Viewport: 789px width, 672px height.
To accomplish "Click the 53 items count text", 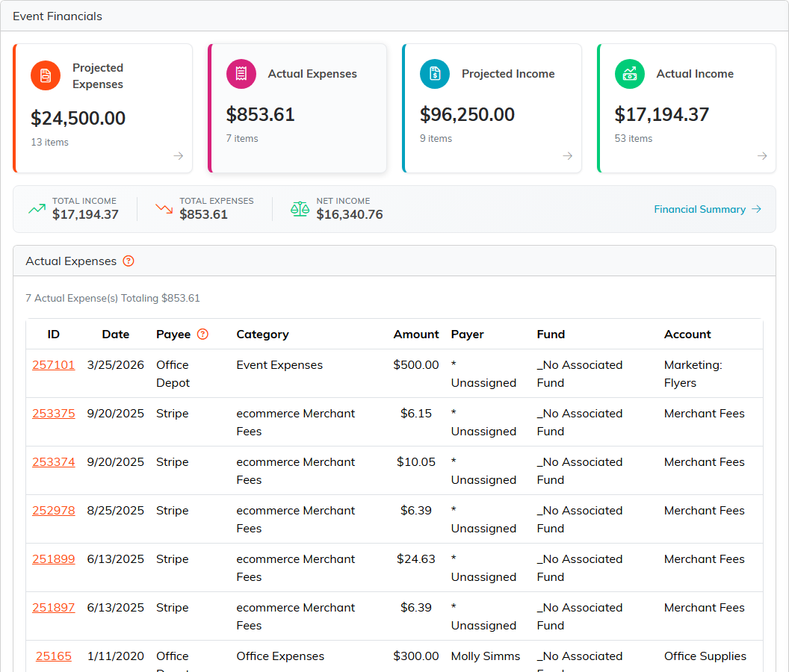I will coord(634,138).
